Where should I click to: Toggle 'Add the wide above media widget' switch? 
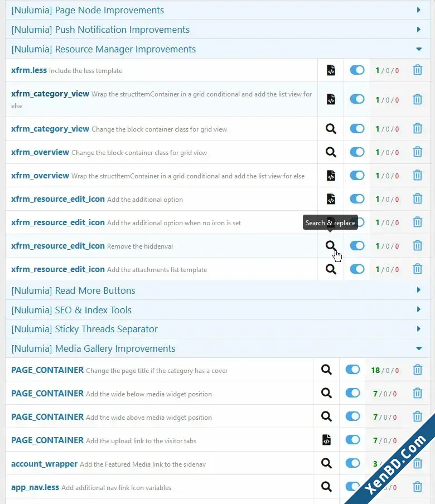click(x=352, y=416)
